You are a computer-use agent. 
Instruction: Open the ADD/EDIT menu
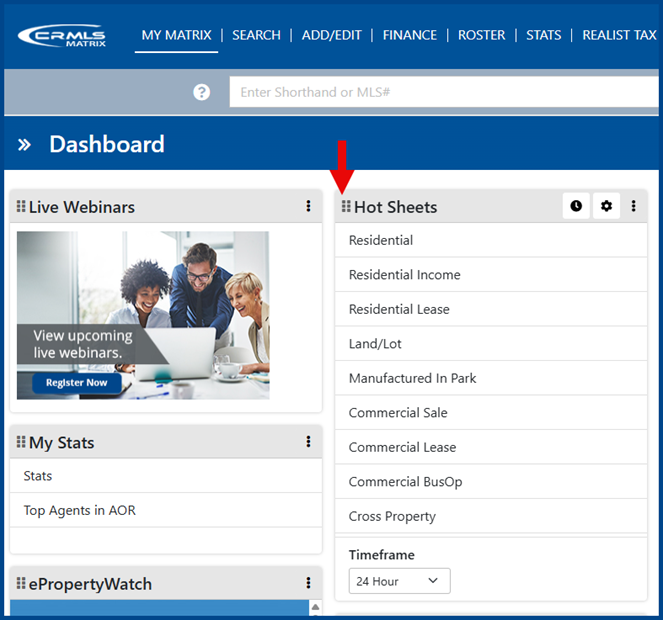tap(332, 35)
